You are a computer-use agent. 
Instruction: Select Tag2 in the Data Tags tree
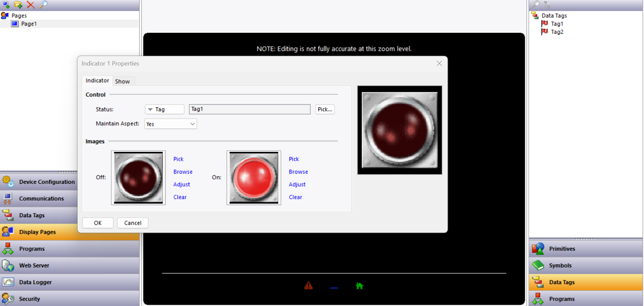click(x=557, y=32)
